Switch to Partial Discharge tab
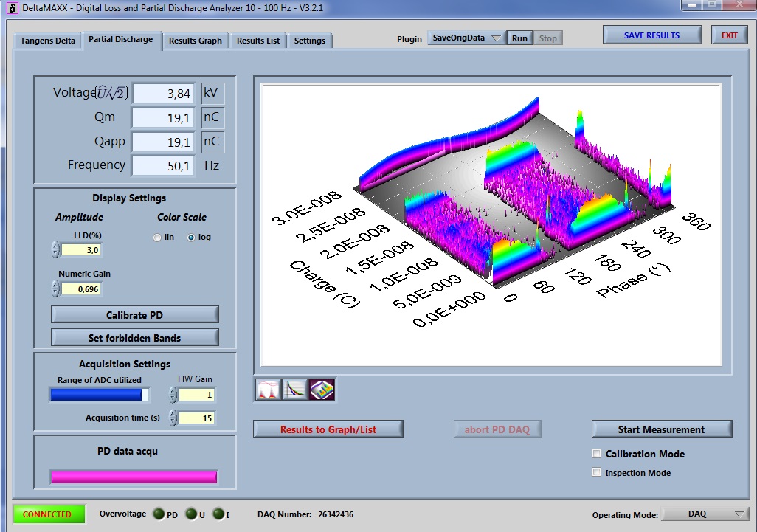This screenshot has width=757, height=532. [121, 40]
